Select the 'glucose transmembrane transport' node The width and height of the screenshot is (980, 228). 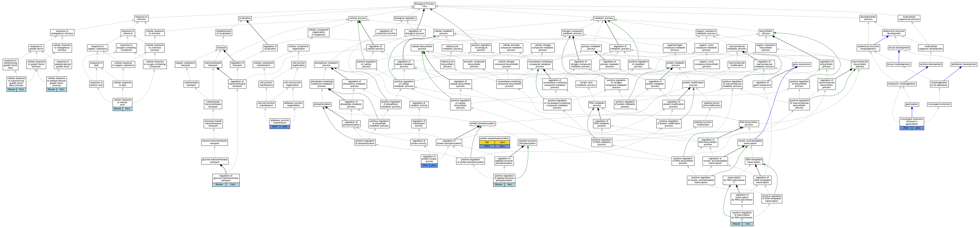coord(215,161)
